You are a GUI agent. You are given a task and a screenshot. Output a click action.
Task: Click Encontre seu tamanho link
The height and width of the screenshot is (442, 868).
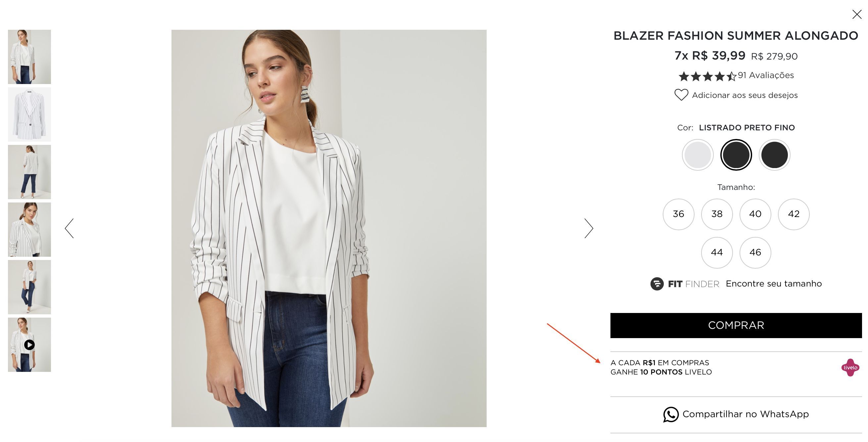[x=774, y=284]
